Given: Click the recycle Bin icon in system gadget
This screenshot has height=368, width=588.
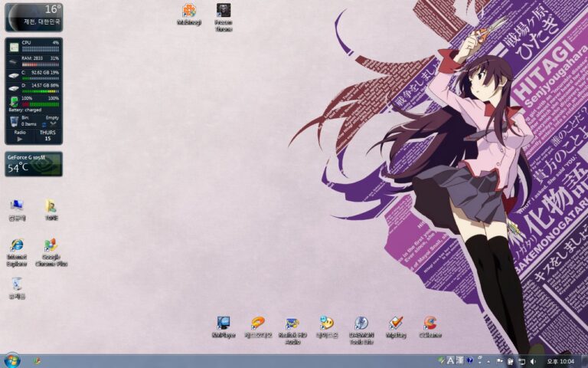Looking at the screenshot, I should 14,121.
